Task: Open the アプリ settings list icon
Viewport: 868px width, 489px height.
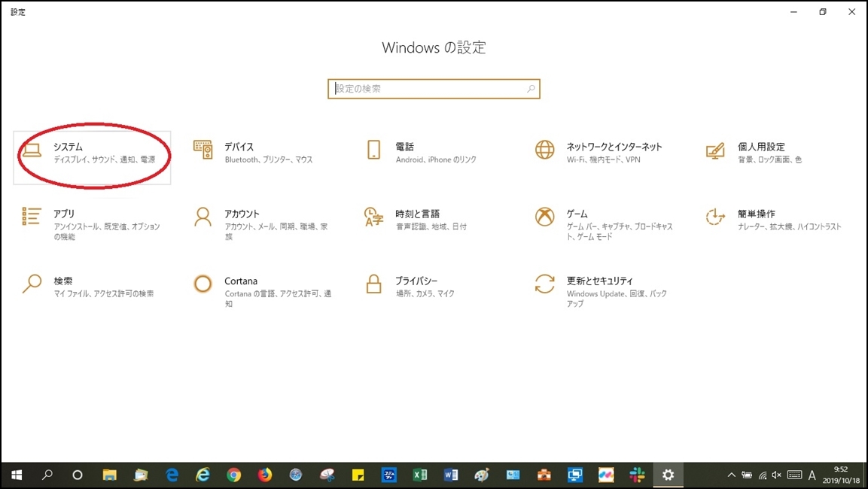Action: (x=32, y=217)
